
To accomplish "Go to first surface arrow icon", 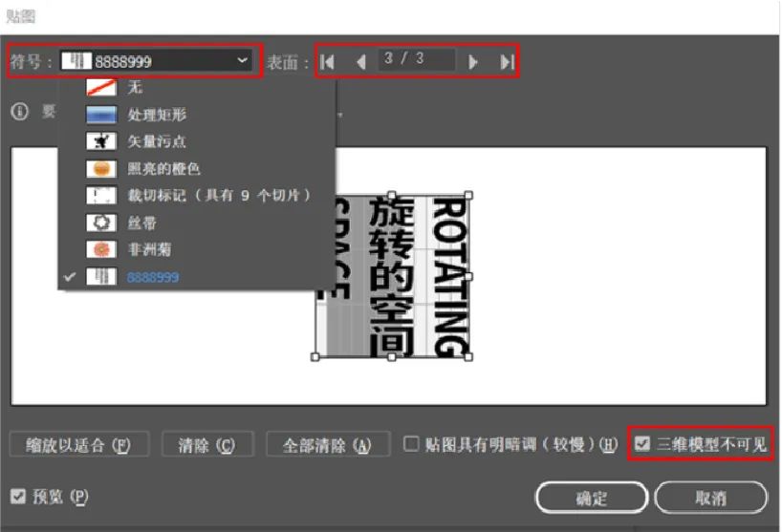I will pyautogui.click(x=328, y=62).
